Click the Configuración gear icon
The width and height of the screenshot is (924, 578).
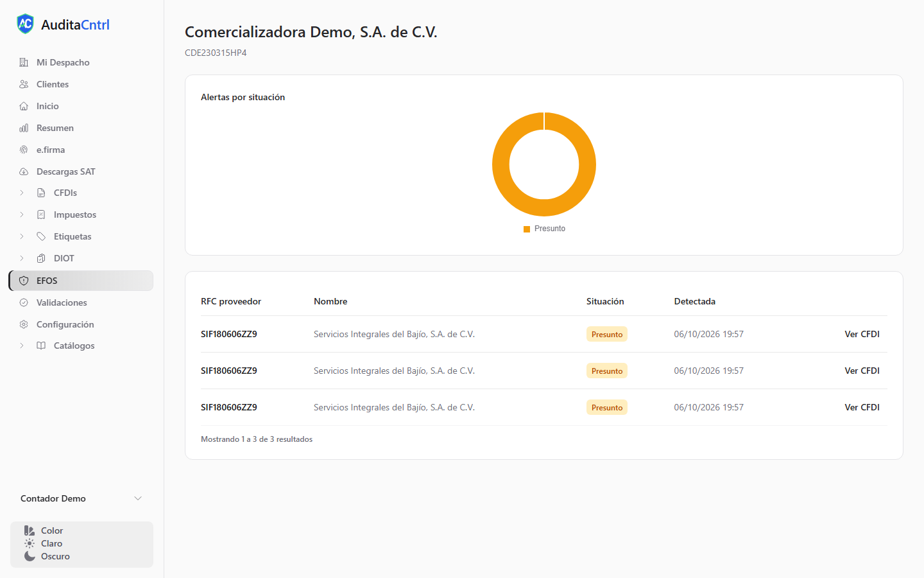click(x=24, y=324)
